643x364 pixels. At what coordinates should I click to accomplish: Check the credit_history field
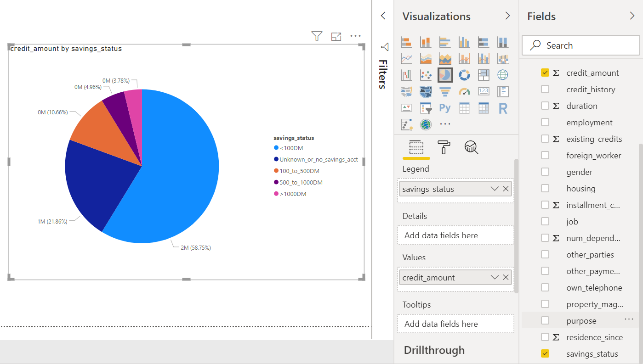(x=545, y=89)
